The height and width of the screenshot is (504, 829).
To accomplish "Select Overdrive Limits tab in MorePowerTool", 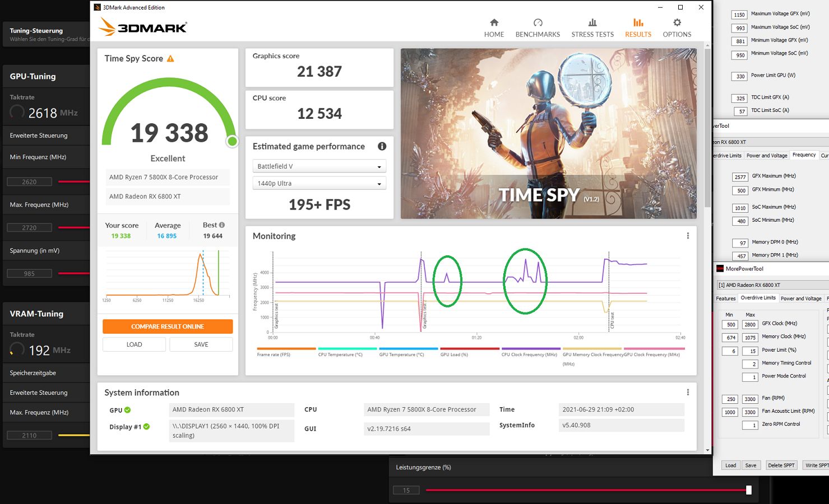I will pos(758,298).
